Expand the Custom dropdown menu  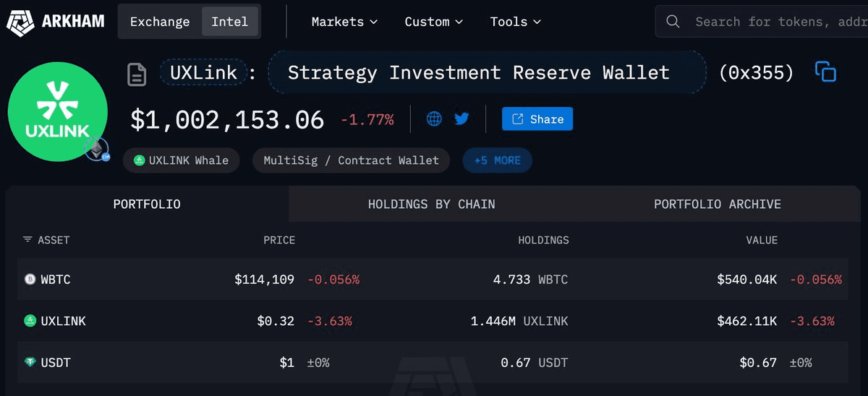[433, 22]
